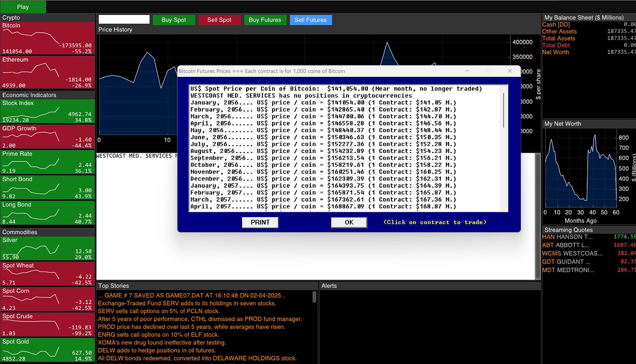636x364 pixels.
Task: Click the Cash [DD] balance sheet row
Action: [x=589, y=25]
